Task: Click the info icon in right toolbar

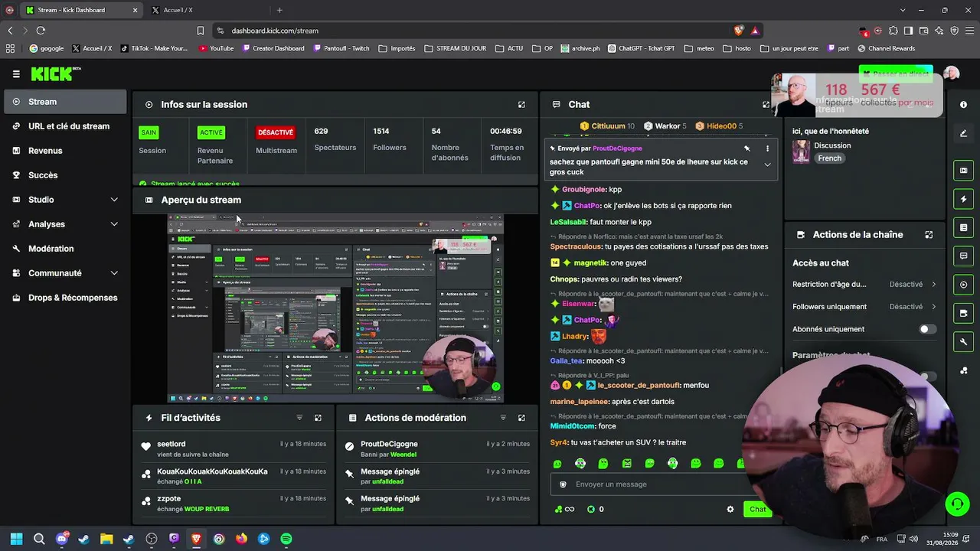Action: tap(963, 105)
